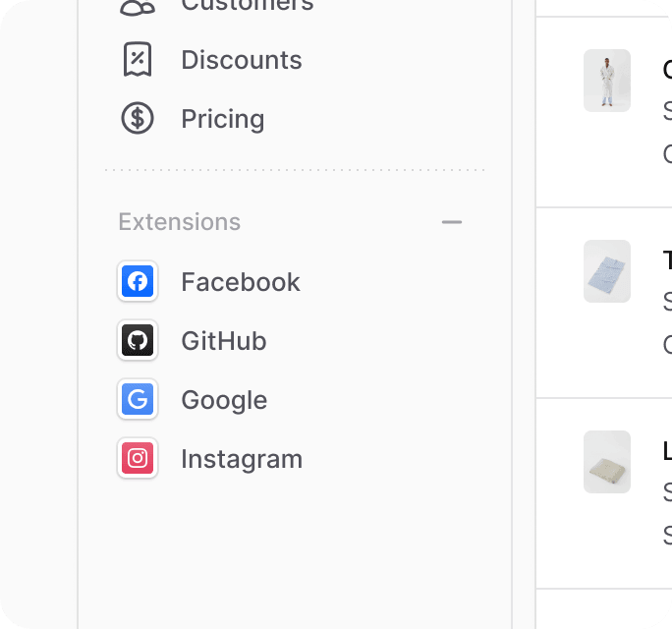Open the Pricing menu item
The height and width of the screenshot is (629, 672).
pos(295,118)
